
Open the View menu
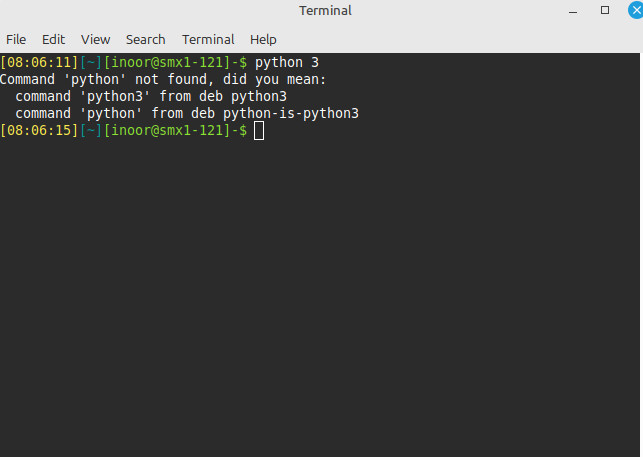(x=96, y=39)
